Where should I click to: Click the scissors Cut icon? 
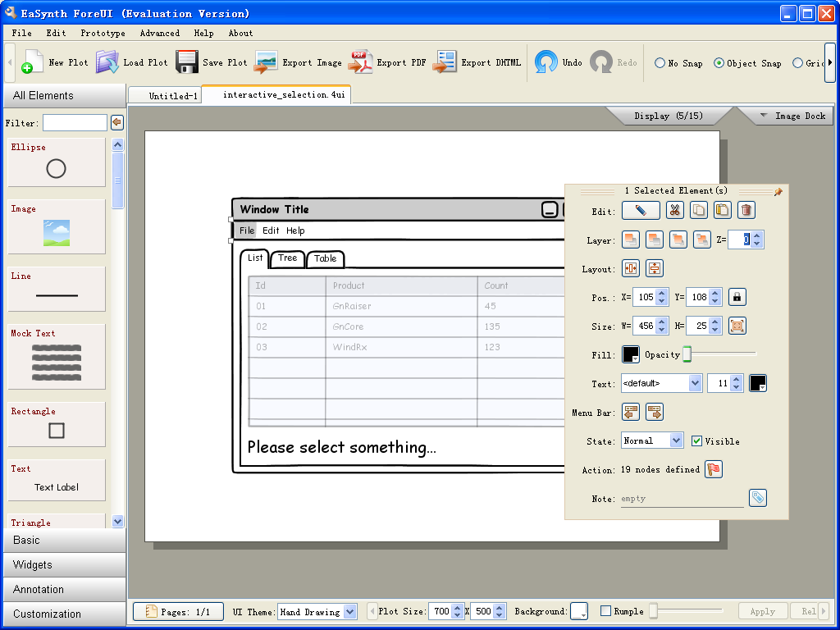[674, 211]
